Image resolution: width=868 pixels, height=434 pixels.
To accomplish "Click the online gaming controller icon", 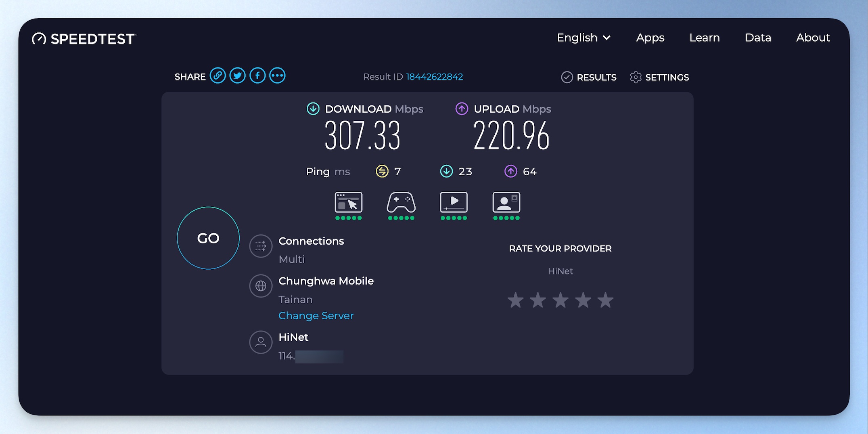I will pyautogui.click(x=401, y=203).
